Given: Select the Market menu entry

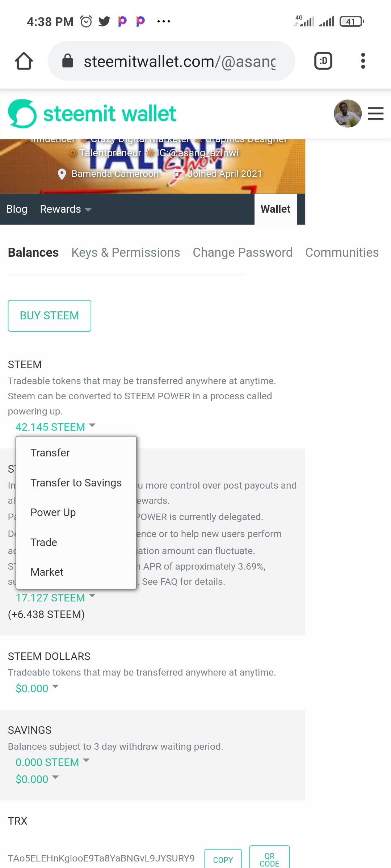Looking at the screenshot, I should pos(47,572).
